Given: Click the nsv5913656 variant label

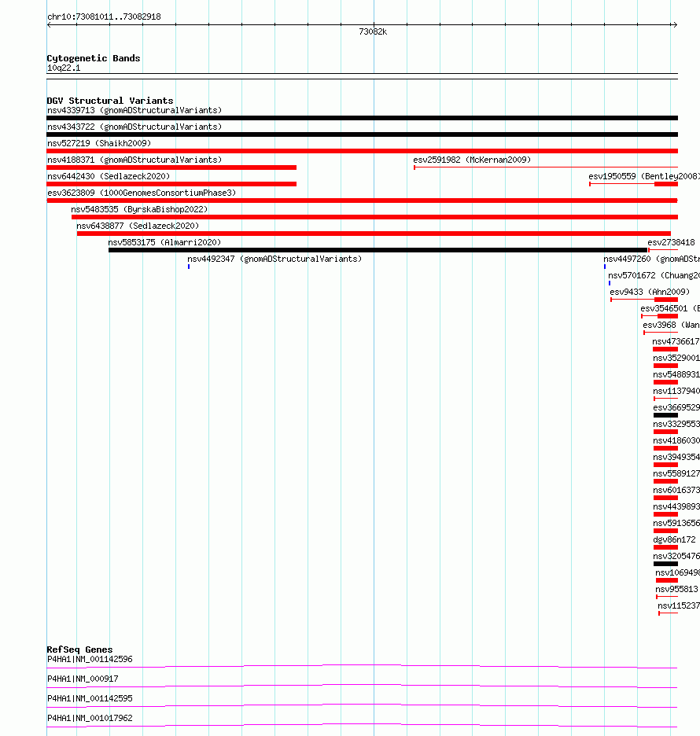Looking at the screenshot, I should tap(676, 523).
